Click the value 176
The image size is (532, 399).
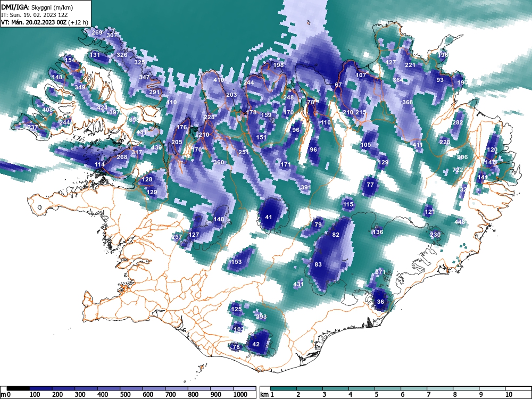coord(181,127)
